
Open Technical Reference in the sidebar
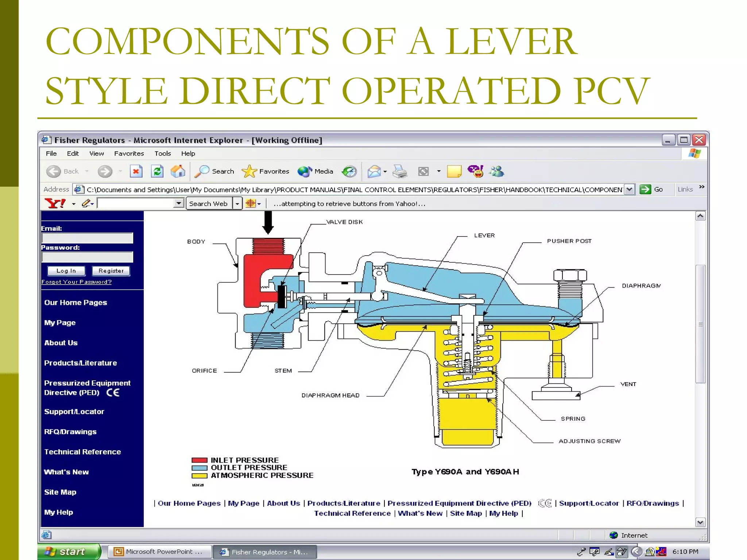click(x=82, y=452)
